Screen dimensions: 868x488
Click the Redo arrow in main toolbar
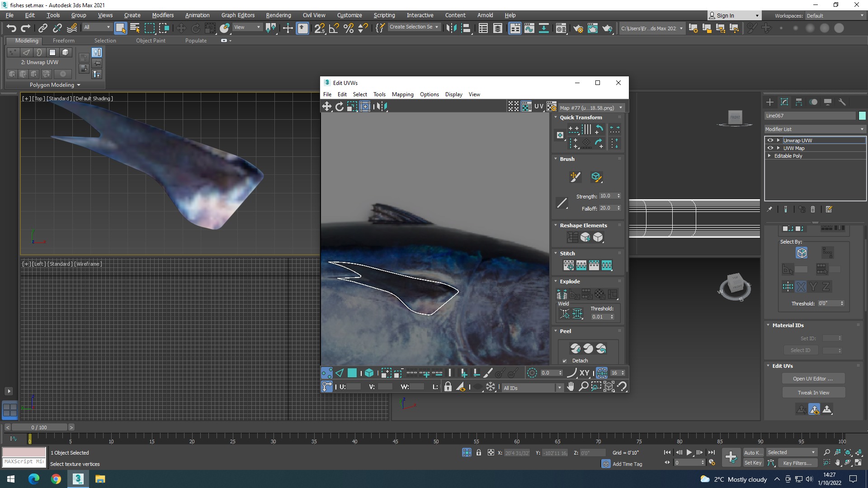[26, 28]
